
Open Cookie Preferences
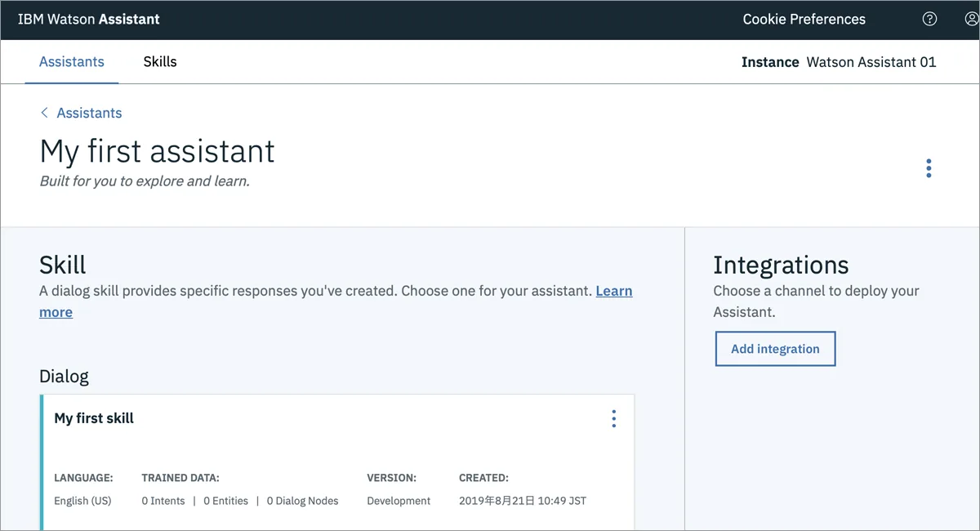[804, 20]
